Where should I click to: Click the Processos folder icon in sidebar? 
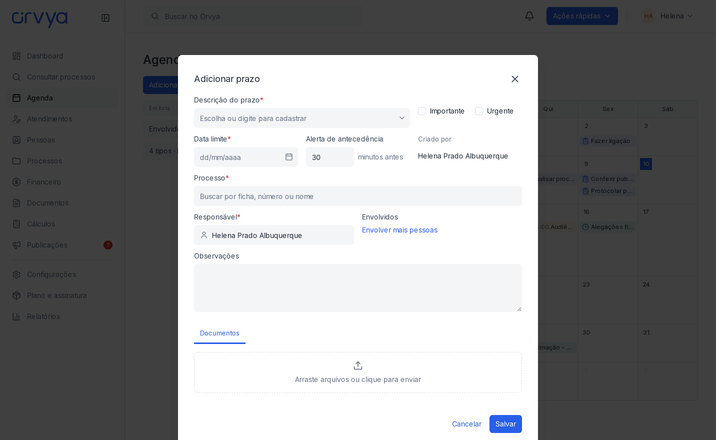17,161
